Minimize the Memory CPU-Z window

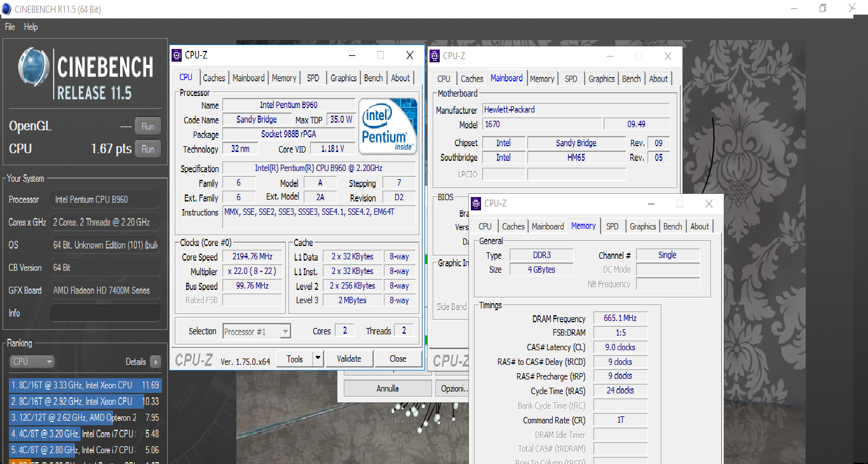(651, 203)
